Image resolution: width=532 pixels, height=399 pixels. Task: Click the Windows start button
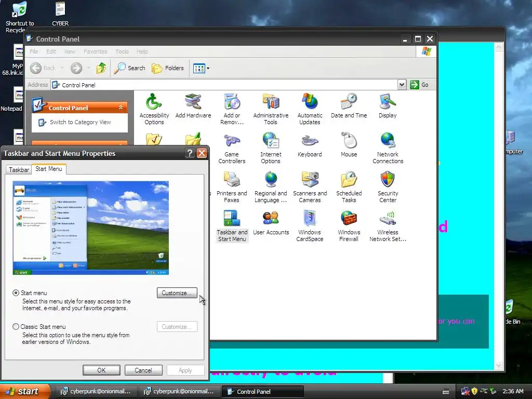(x=25, y=391)
